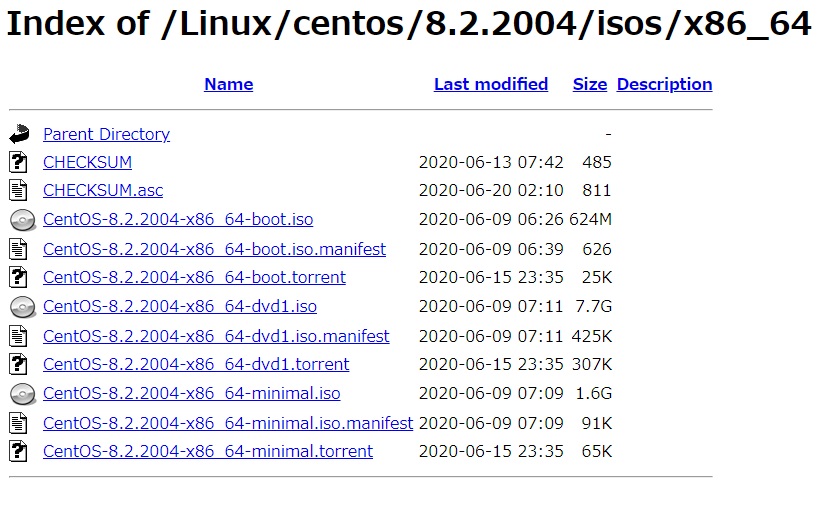
Task: Click the disc icon for boot.iso
Action: 23,220
